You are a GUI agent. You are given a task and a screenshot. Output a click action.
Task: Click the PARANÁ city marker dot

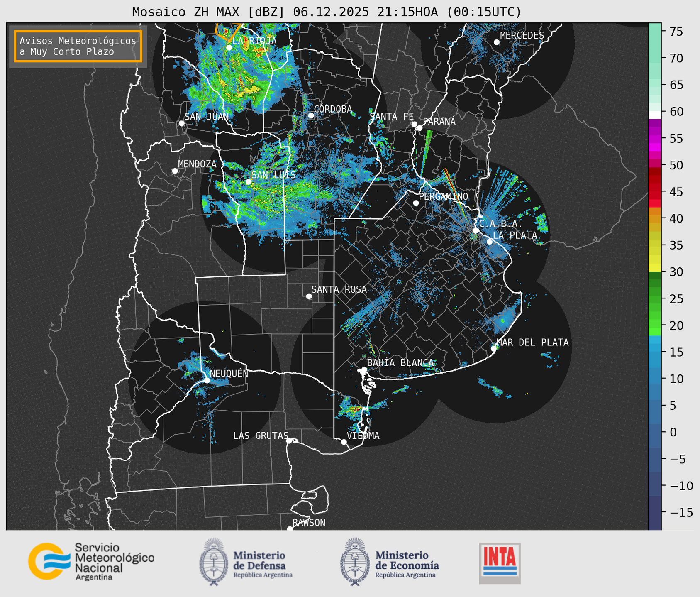[x=420, y=128]
